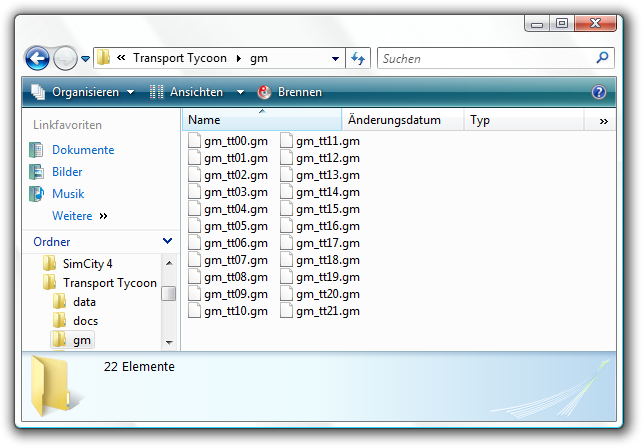Viewport: 642px width, 447px height.
Task: Go back with the blue back arrow
Action: tap(37, 59)
